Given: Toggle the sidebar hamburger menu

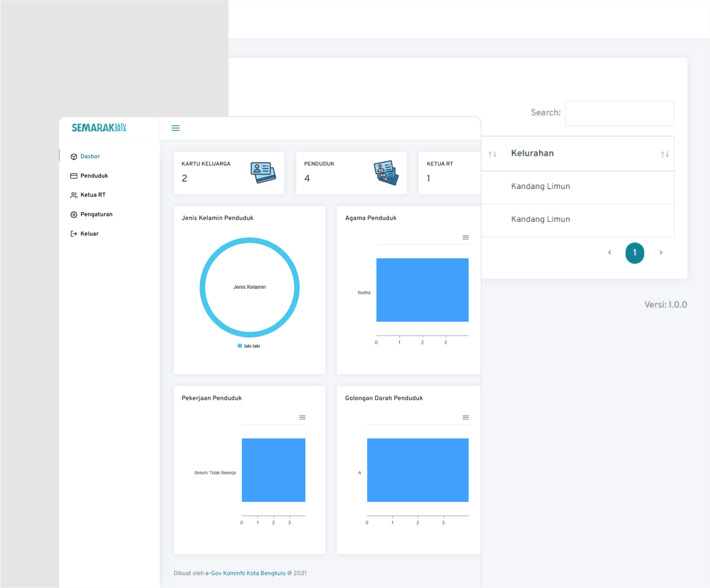Looking at the screenshot, I should [175, 128].
